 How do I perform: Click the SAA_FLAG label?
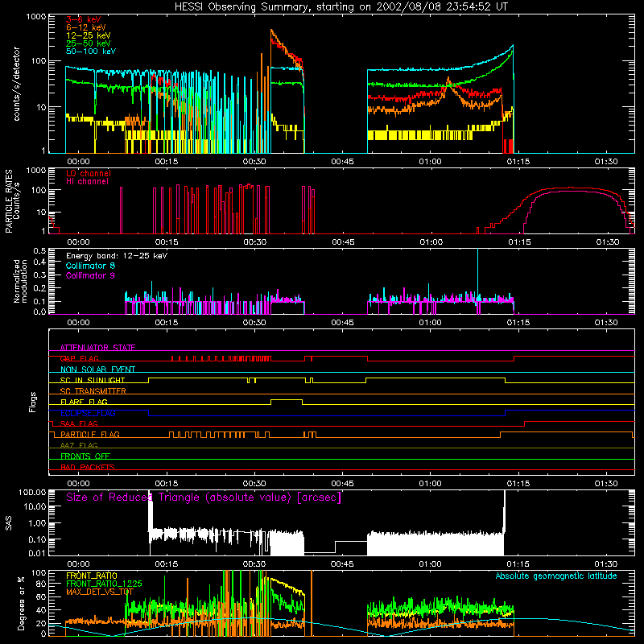[x=79, y=423]
